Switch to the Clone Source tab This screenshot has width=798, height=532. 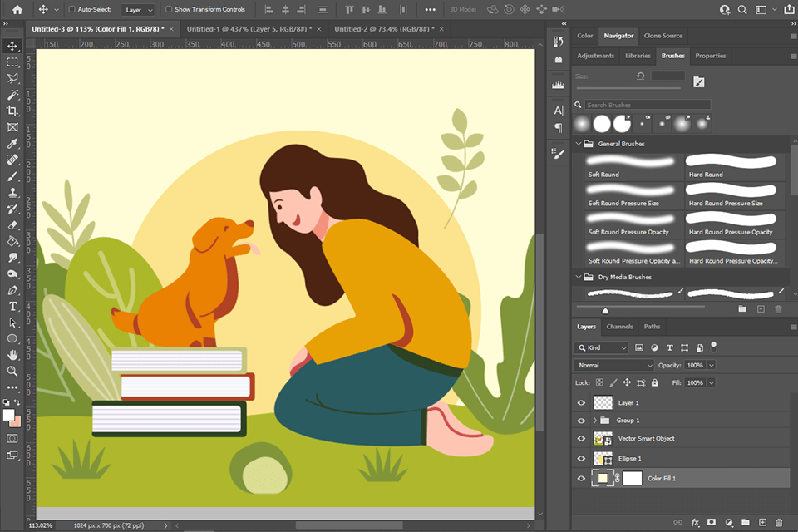pyautogui.click(x=663, y=36)
